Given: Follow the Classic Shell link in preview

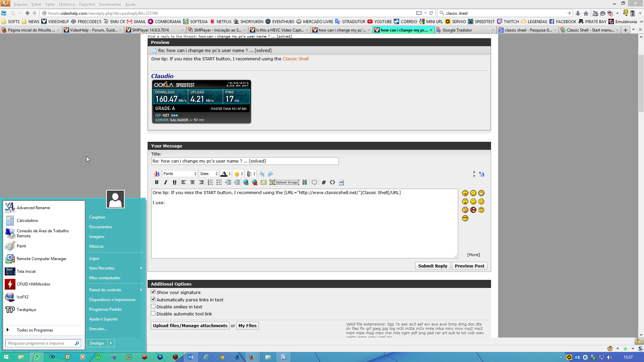Looking at the screenshot, I should tap(296, 59).
